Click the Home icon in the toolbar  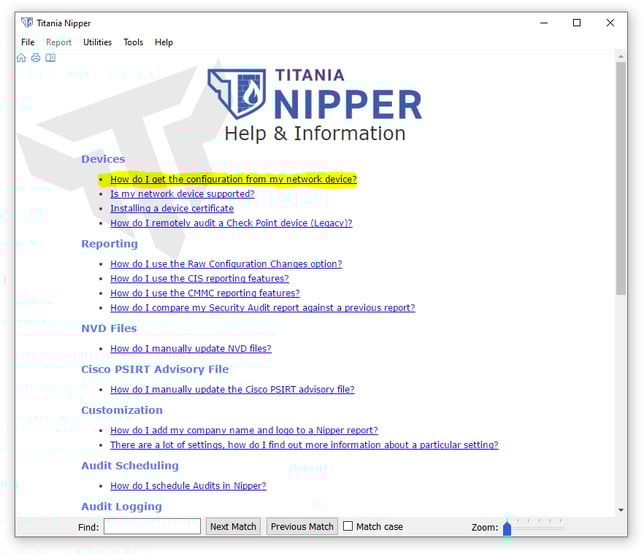point(22,58)
